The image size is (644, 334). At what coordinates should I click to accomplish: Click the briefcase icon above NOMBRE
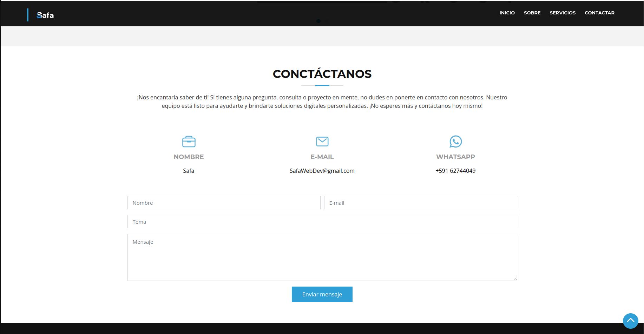[x=189, y=142]
